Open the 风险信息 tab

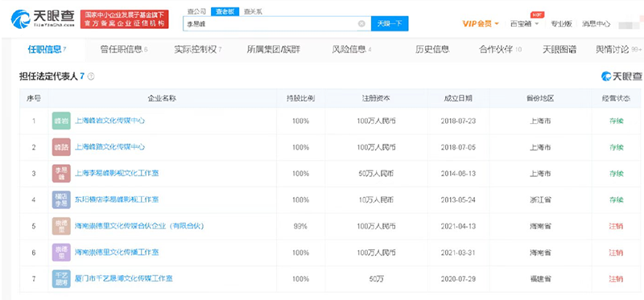tap(352, 50)
